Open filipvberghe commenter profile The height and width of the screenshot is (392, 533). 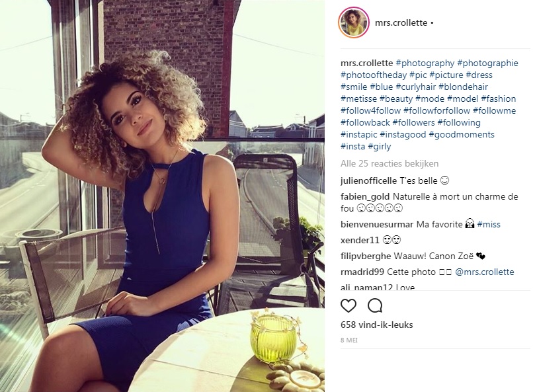pyautogui.click(x=366, y=256)
